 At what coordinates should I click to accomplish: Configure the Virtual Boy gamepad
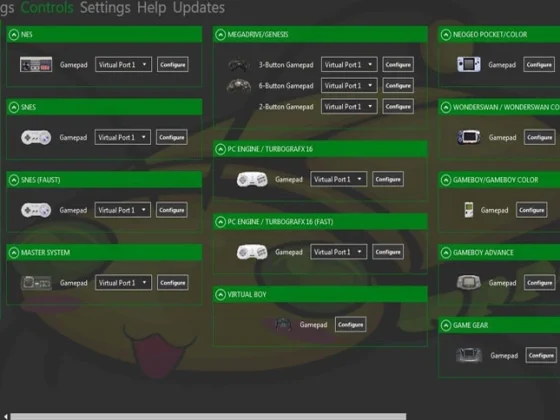[x=351, y=325]
